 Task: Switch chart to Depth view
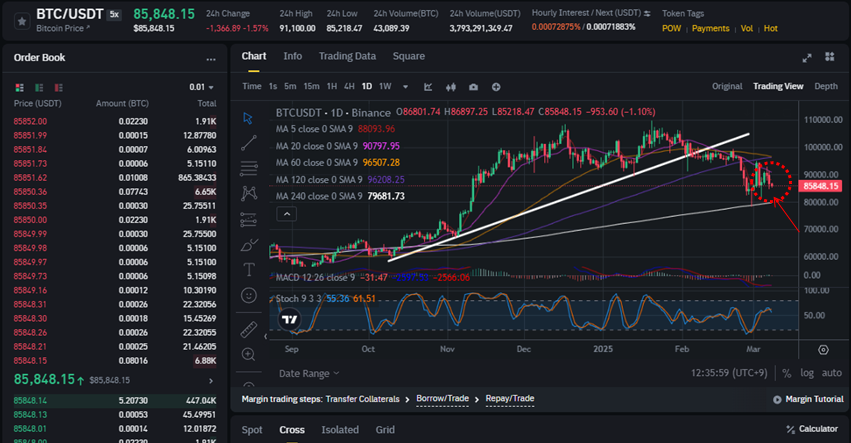pos(825,86)
